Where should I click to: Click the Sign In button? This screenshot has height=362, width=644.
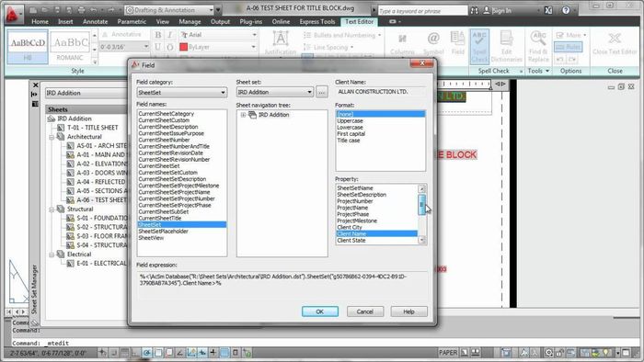pyautogui.click(x=497, y=11)
